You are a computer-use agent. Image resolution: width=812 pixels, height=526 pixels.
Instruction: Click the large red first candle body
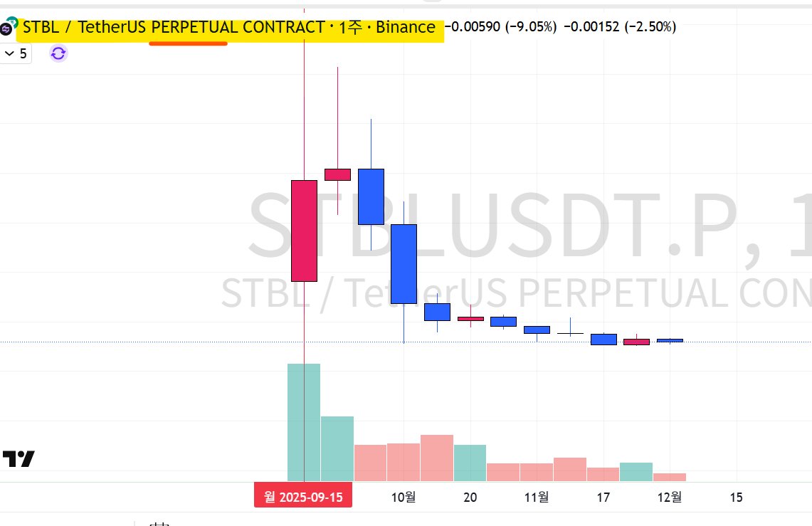[x=304, y=231]
